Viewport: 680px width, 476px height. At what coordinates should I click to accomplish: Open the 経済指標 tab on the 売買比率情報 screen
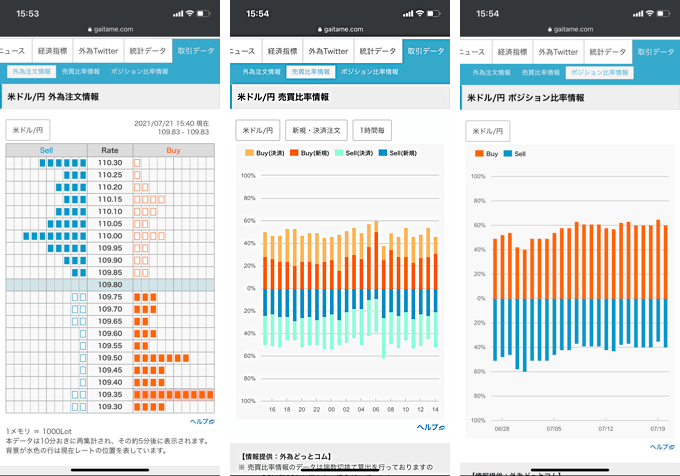pyautogui.click(x=282, y=51)
